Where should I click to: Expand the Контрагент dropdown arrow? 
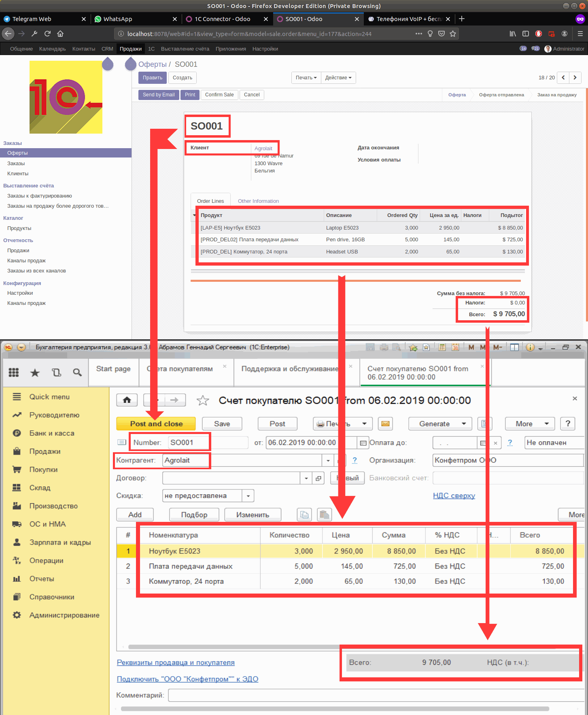coord(328,460)
